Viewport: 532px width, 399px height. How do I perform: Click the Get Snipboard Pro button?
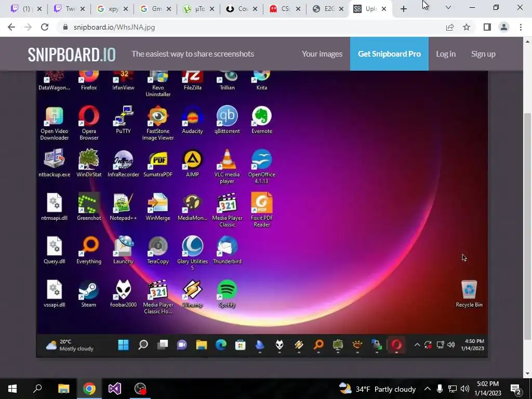coord(389,54)
